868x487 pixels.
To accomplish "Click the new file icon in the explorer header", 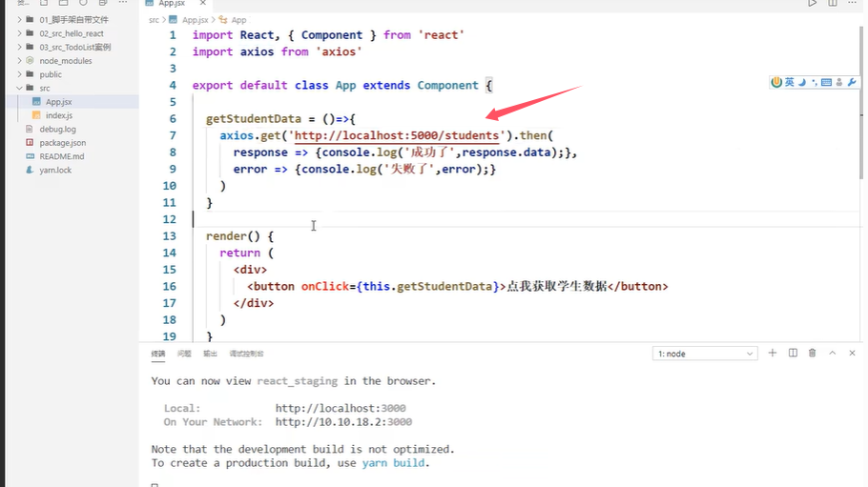I will pos(44,3).
